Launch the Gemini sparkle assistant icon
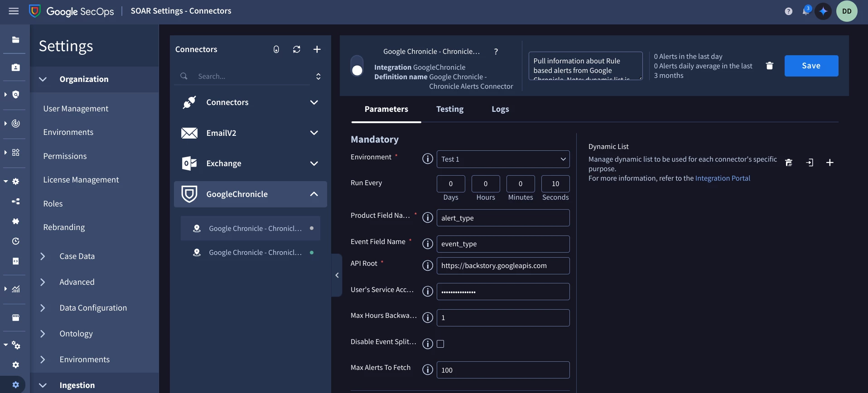This screenshot has height=393, width=868. pyautogui.click(x=823, y=11)
